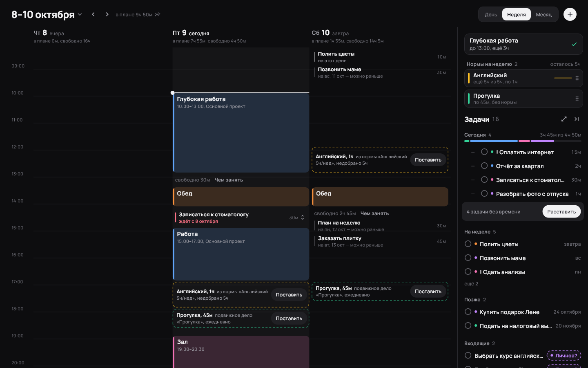
Task: Adjust duration stepper of Записаться к стоматологу
Action: pos(303,218)
